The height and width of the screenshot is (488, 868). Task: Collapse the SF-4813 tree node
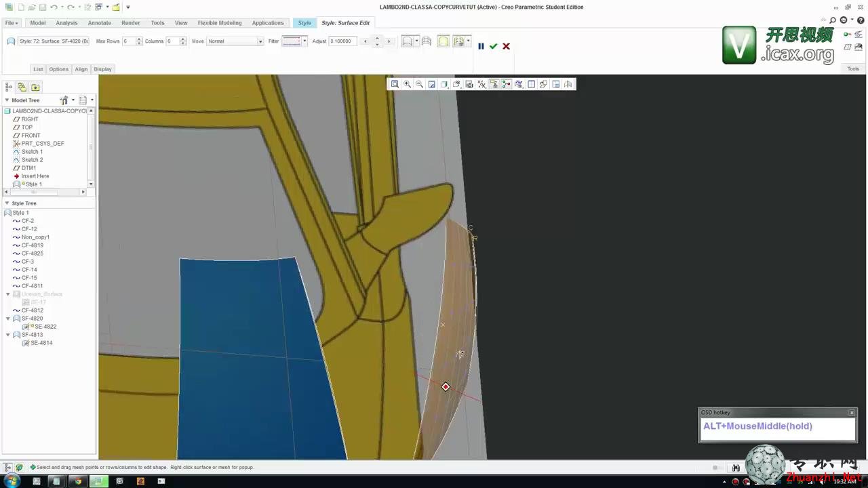pyautogui.click(x=8, y=335)
